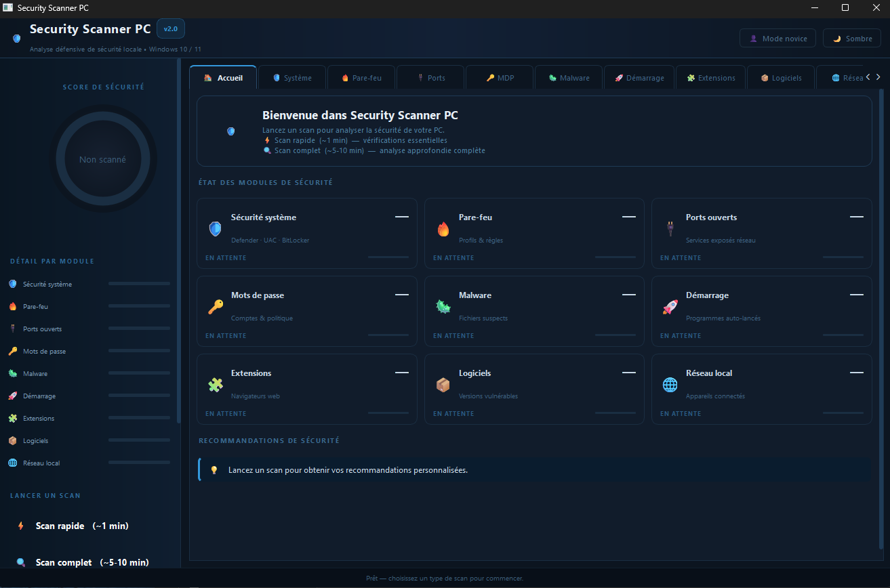This screenshot has height=588, width=890.
Task: Click the shield icon on Sécurité système card
Action: click(x=215, y=229)
